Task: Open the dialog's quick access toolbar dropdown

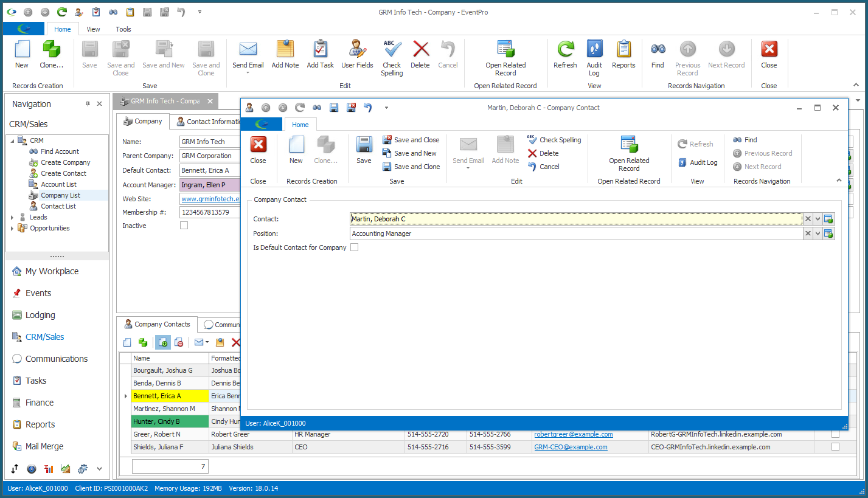Action: coord(386,108)
